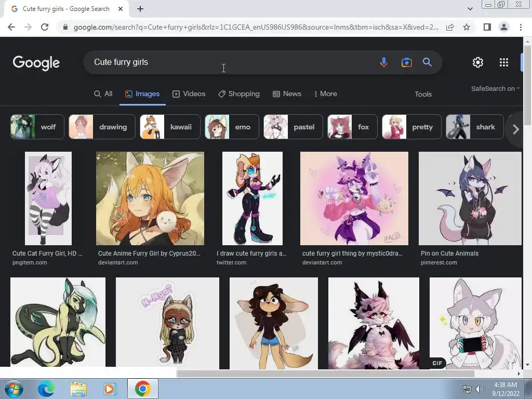Screen dimensions: 532x399
Task: Switch to the Videos tab
Action: [x=189, y=94]
